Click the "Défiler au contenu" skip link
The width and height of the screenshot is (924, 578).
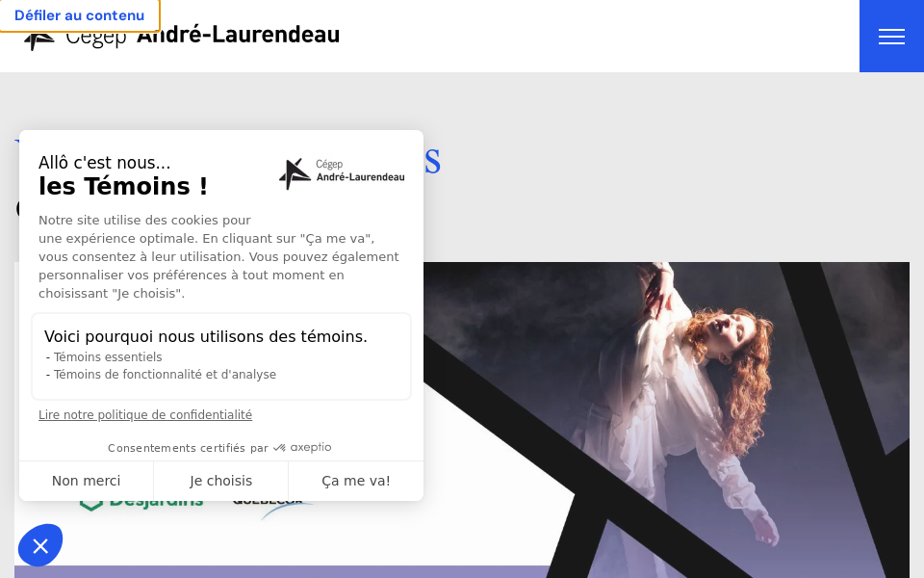click(x=79, y=15)
